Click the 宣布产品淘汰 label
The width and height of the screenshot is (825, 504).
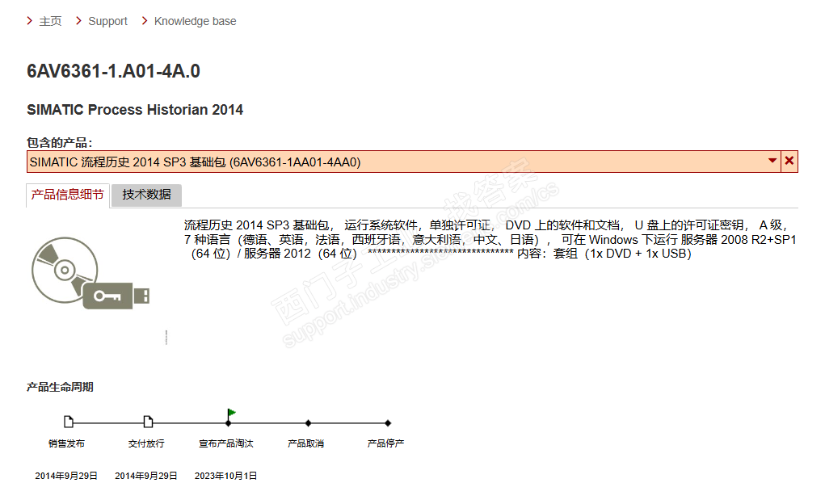click(x=226, y=443)
